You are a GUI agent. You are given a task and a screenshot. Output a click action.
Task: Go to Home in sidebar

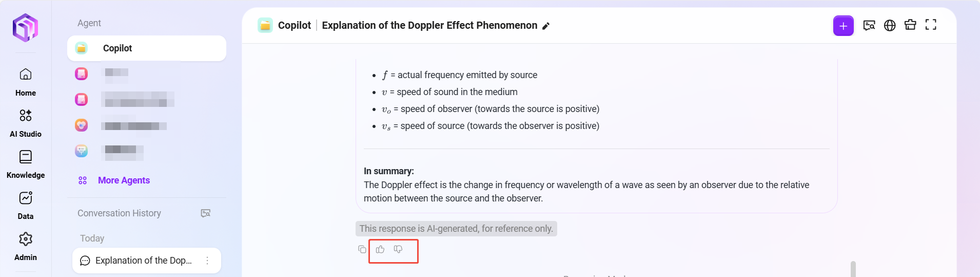click(26, 82)
